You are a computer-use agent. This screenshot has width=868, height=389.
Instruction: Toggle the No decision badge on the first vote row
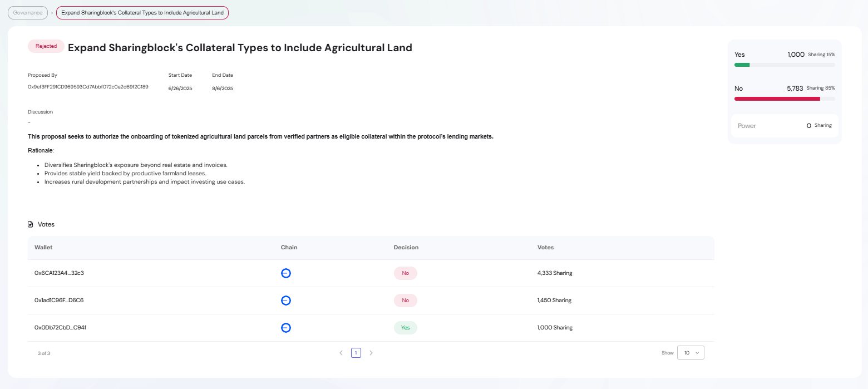(406, 273)
